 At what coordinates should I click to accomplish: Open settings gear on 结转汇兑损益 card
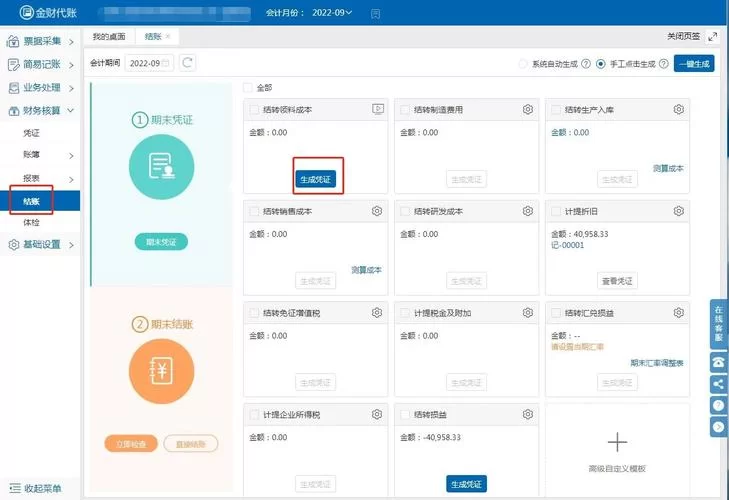point(678,313)
